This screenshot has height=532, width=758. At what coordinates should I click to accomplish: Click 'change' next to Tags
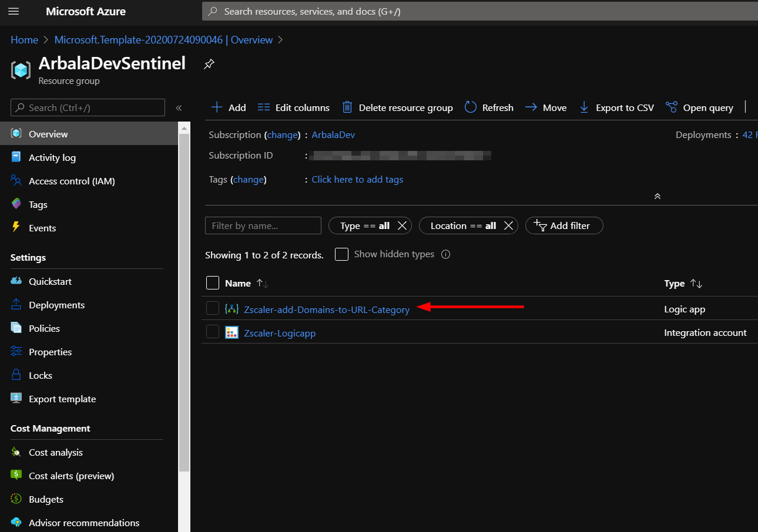249,179
